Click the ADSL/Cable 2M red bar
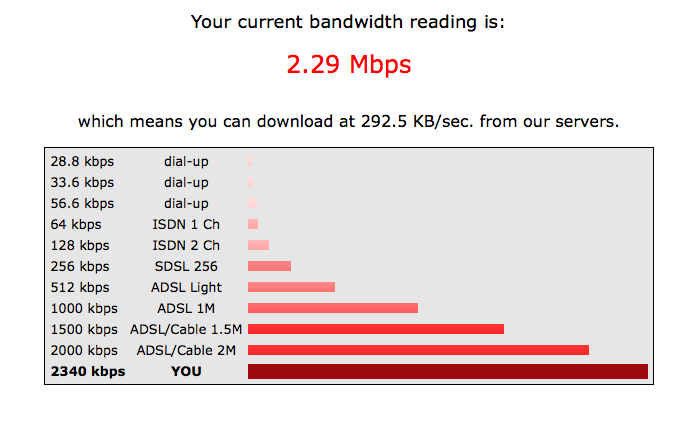 pyautogui.click(x=418, y=350)
